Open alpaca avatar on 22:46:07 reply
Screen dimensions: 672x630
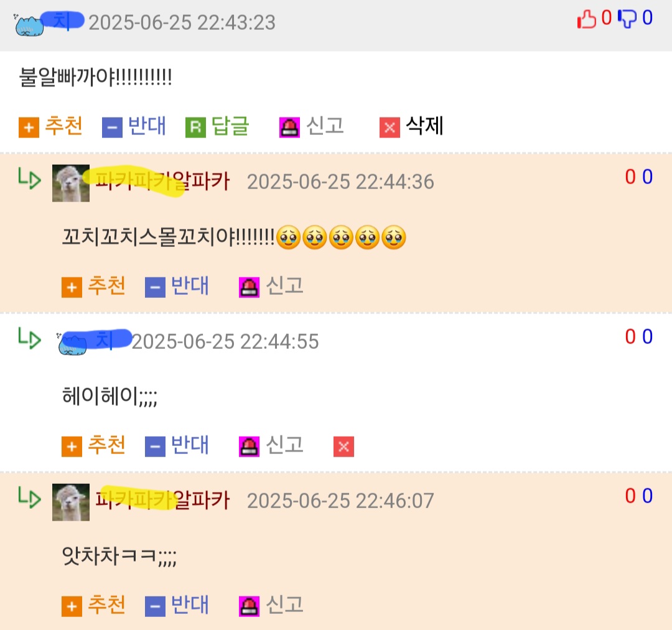(71, 502)
